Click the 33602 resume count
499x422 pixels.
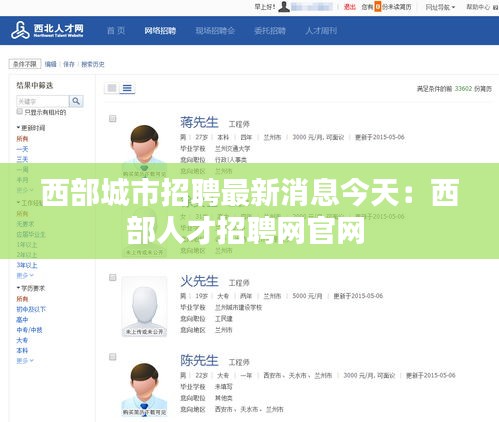tap(463, 89)
